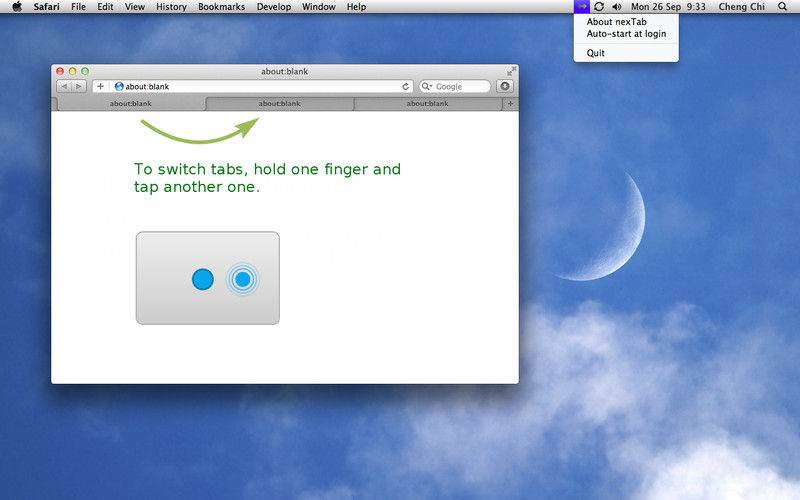Open the Develop menu
Screen dimensions: 800x500
(x=273, y=7)
